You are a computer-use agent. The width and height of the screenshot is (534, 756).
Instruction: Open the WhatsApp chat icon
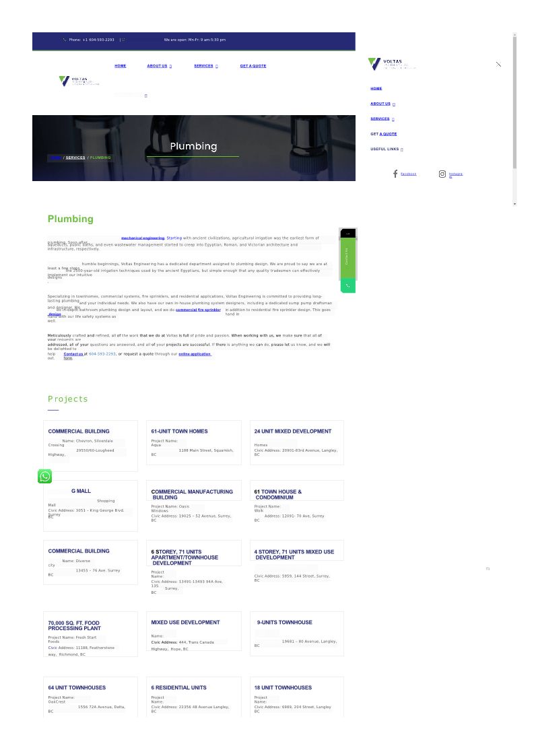tap(44, 477)
